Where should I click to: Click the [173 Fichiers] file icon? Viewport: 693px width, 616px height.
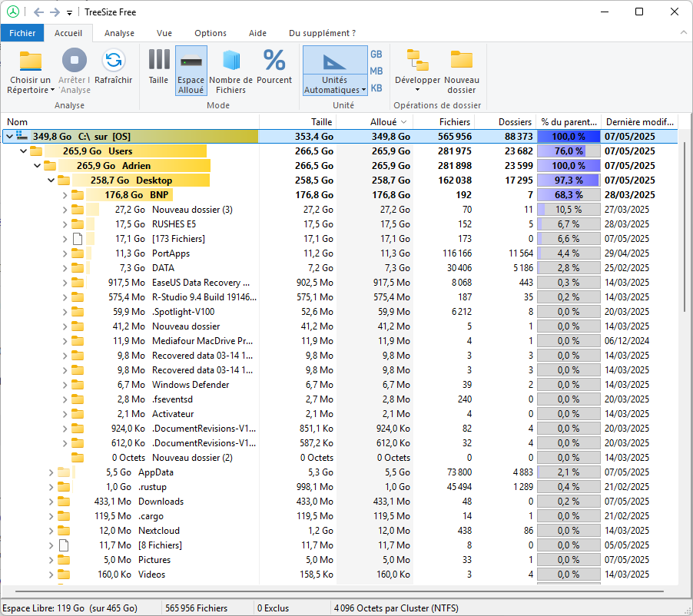[78, 239]
